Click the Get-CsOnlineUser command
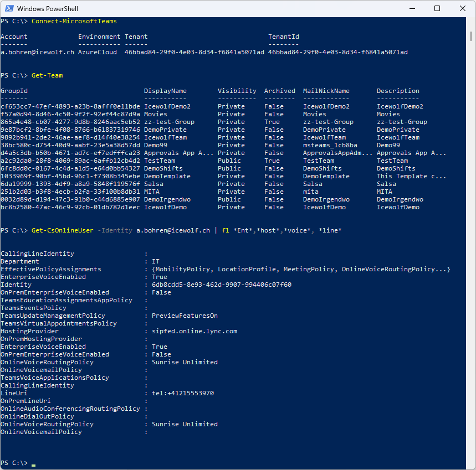476x470 pixels. (x=63, y=230)
